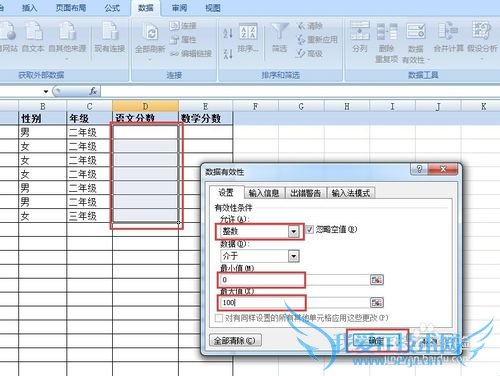Open the 输入法模式 tab in dialog
Viewport: 500px width, 376px height.
351,193
